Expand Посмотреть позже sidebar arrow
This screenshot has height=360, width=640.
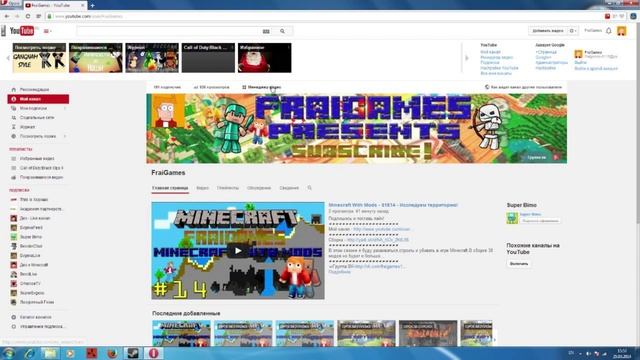(65, 136)
